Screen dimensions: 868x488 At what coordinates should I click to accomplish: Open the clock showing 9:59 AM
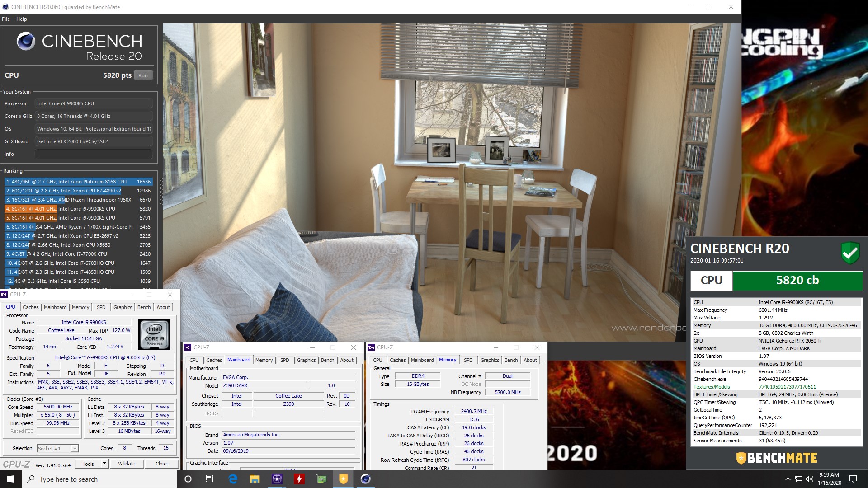click(x=830, y=479)
